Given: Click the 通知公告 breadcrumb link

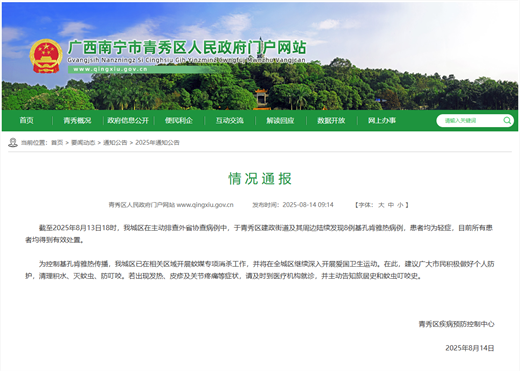Looking at the screenshot, I should tap(115, 143).
